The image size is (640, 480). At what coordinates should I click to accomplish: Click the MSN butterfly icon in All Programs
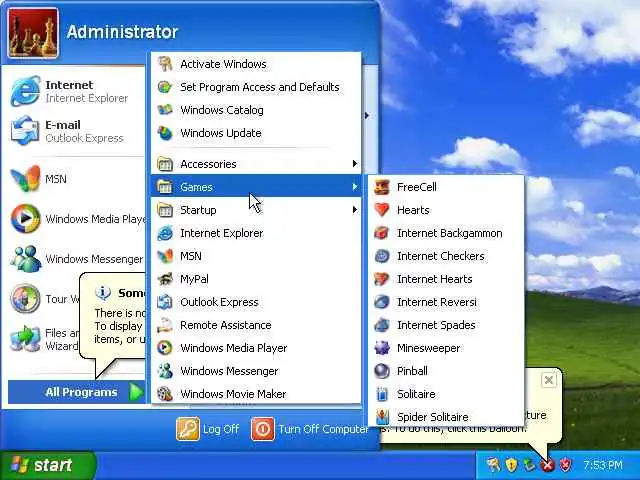point(165,256)
